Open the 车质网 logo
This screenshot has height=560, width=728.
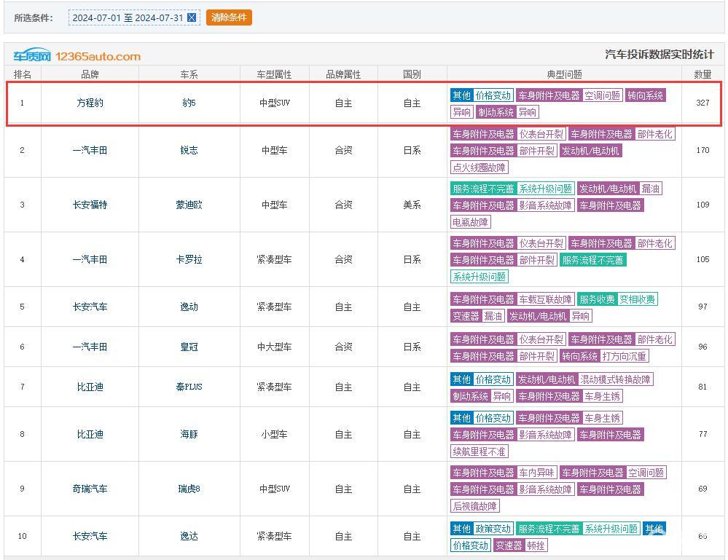tap(31, 55)
